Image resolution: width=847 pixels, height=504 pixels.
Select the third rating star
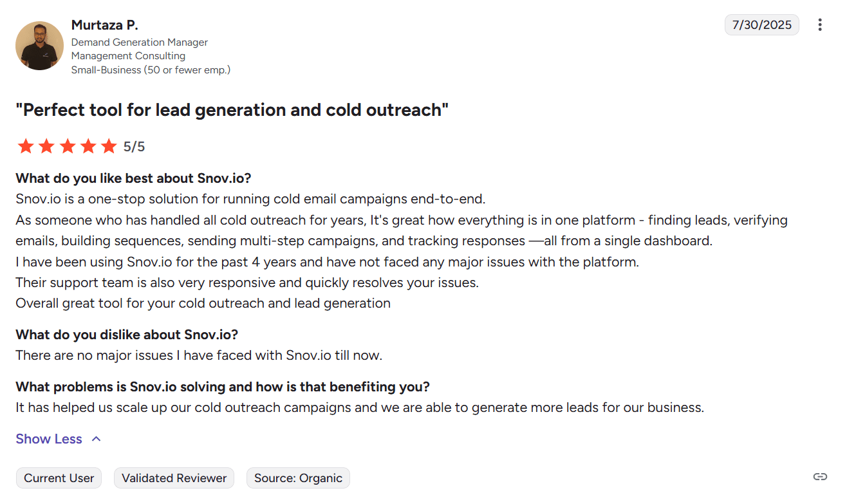[x=68, y=147]
